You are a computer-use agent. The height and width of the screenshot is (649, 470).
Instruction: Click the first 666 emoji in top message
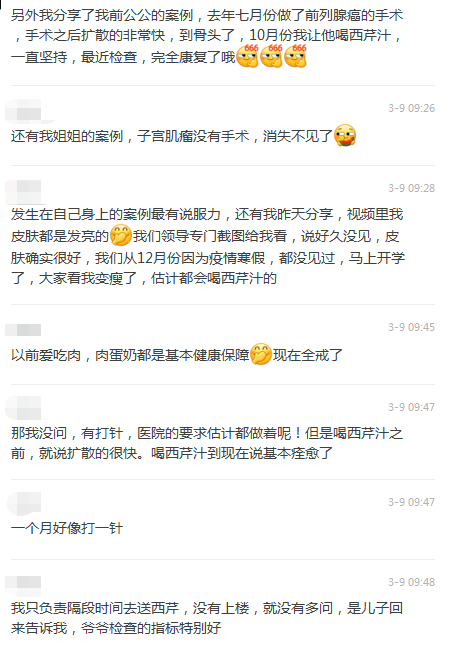247,56
